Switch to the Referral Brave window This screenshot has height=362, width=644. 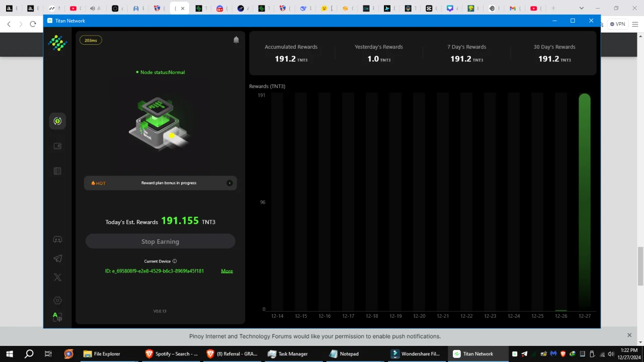point(232,354)
